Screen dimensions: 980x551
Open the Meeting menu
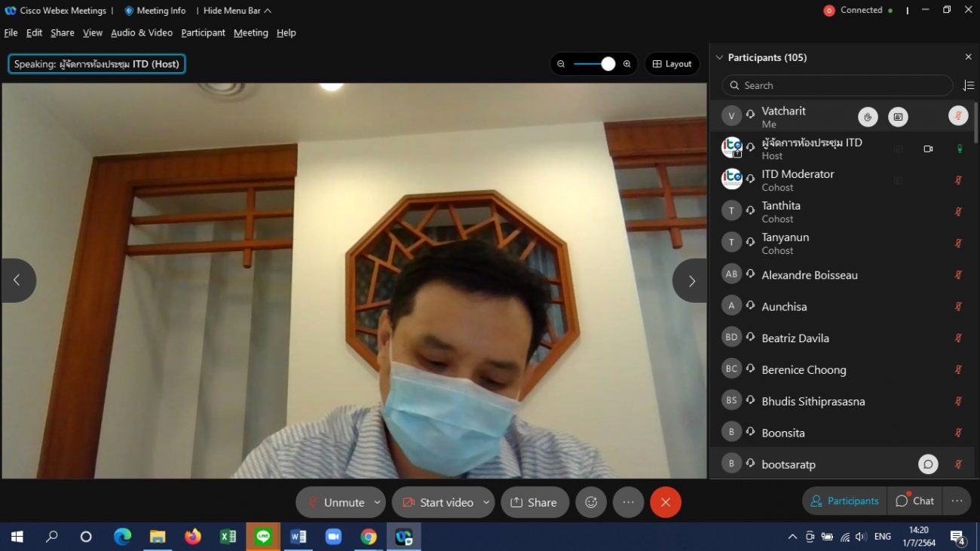pyautogui.click(x=250, y=32)
